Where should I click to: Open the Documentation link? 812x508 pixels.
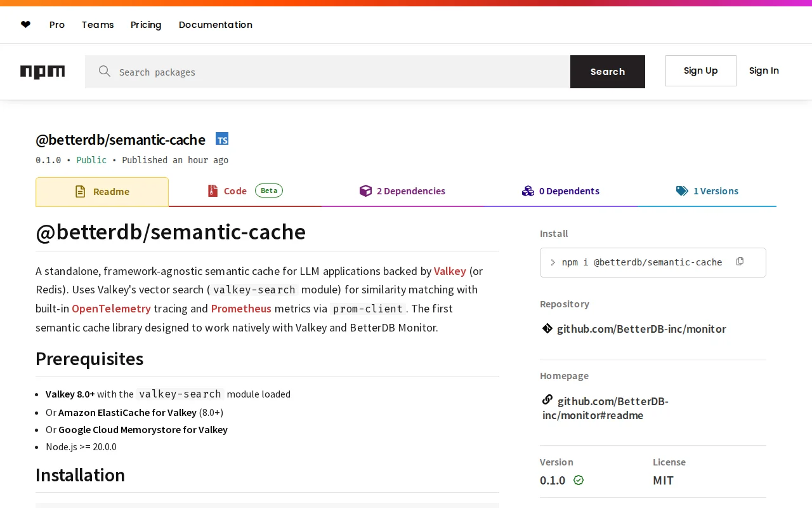216,25
